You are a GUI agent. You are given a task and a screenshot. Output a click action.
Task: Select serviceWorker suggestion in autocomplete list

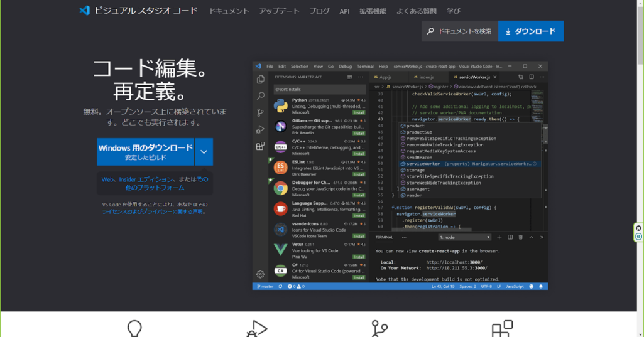pos(469,164)
